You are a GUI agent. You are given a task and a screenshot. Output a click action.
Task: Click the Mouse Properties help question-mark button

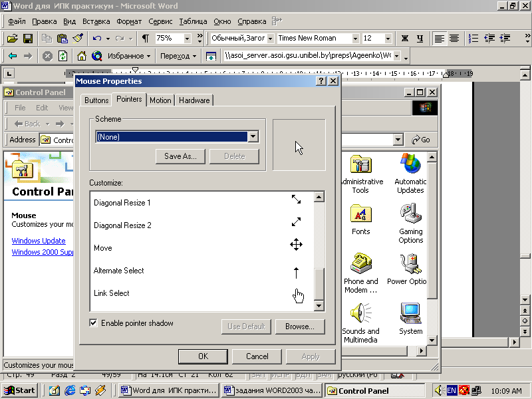click(x=321, y=80)
